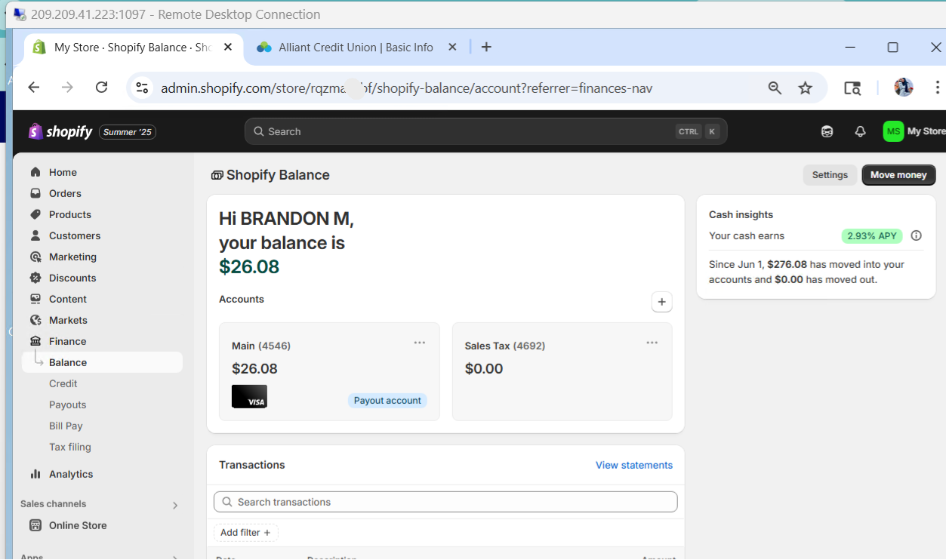
Task: Open the notifications bell
Action: [860, 131]
